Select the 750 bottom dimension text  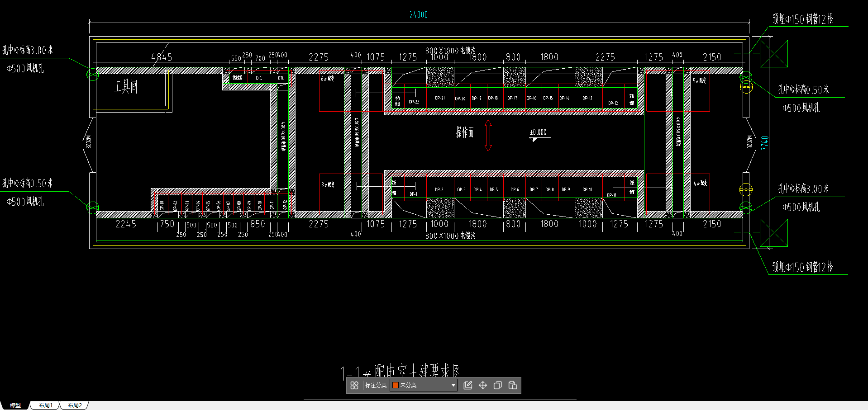(x=167, y=224)
